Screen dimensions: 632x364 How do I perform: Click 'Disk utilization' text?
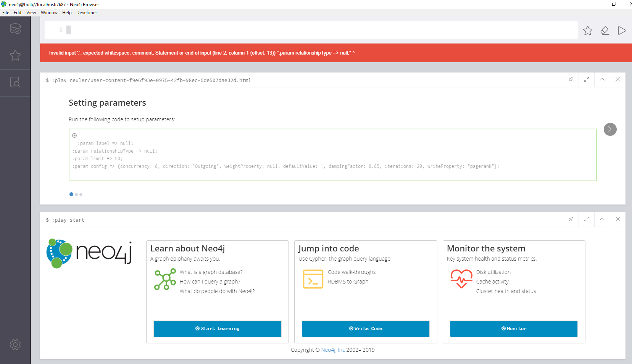[x=493, y=272]
